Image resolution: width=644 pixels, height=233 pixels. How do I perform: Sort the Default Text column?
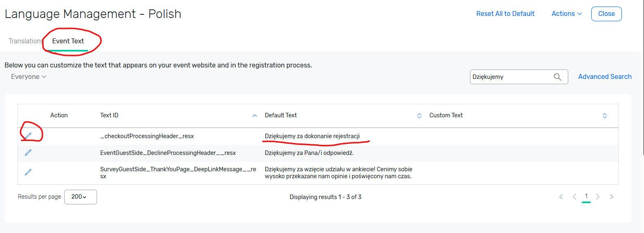pyautogui.click(x=419, y=116)
